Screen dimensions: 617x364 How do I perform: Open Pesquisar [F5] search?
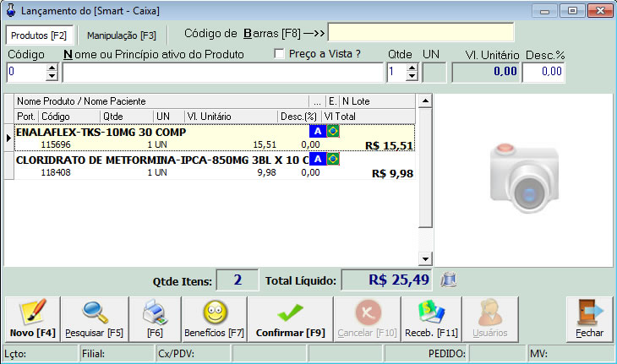(95, 319)
